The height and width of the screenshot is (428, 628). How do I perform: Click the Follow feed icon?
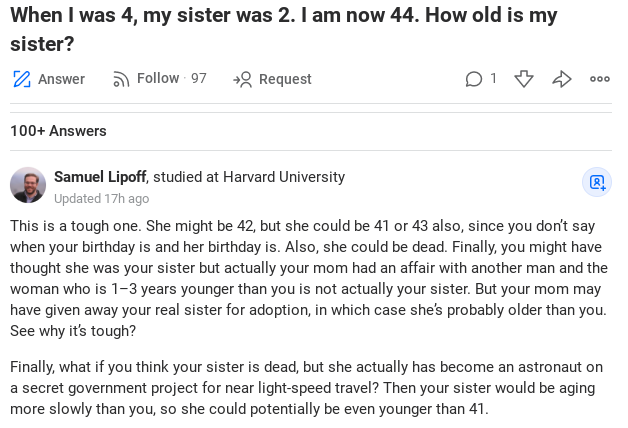122,79
